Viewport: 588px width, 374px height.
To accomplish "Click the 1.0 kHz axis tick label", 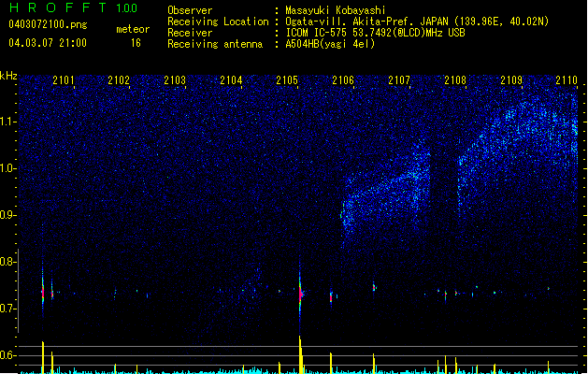I will pos(7,168).
